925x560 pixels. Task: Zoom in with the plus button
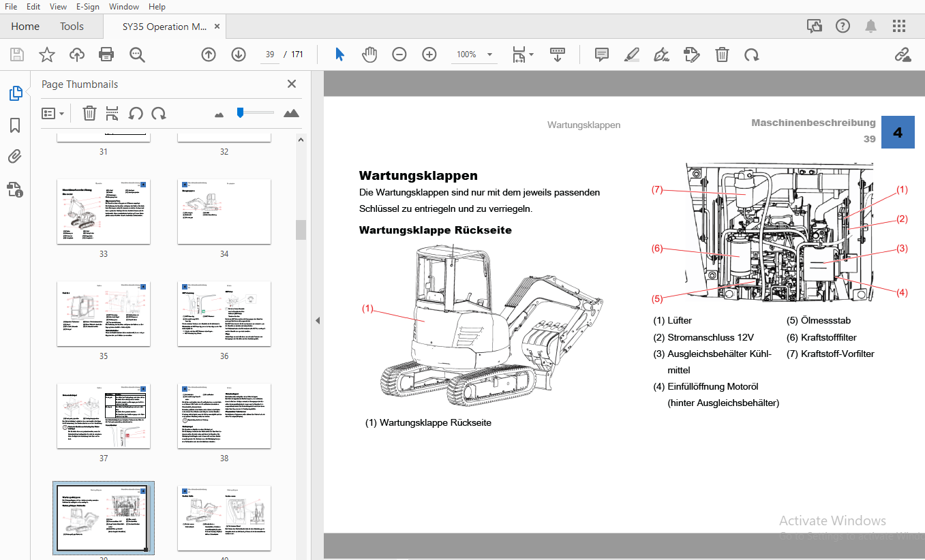[429, 55]
